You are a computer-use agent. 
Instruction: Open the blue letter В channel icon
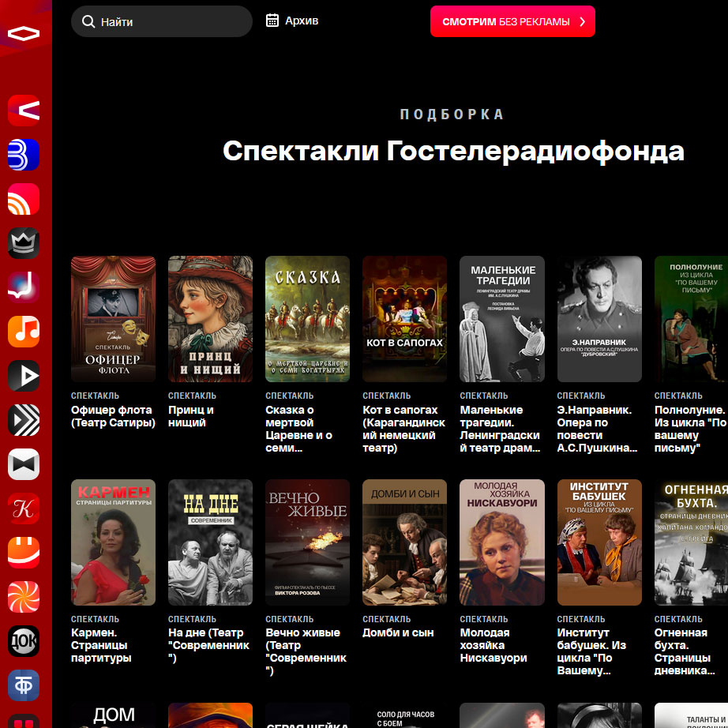click(x=24, y=155)
